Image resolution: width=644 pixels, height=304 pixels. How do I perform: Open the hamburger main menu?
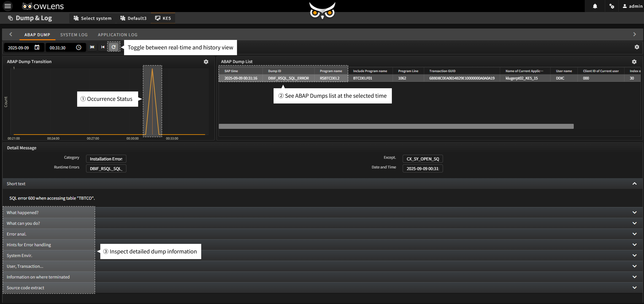pyautogui.click(x=8, y=6)
